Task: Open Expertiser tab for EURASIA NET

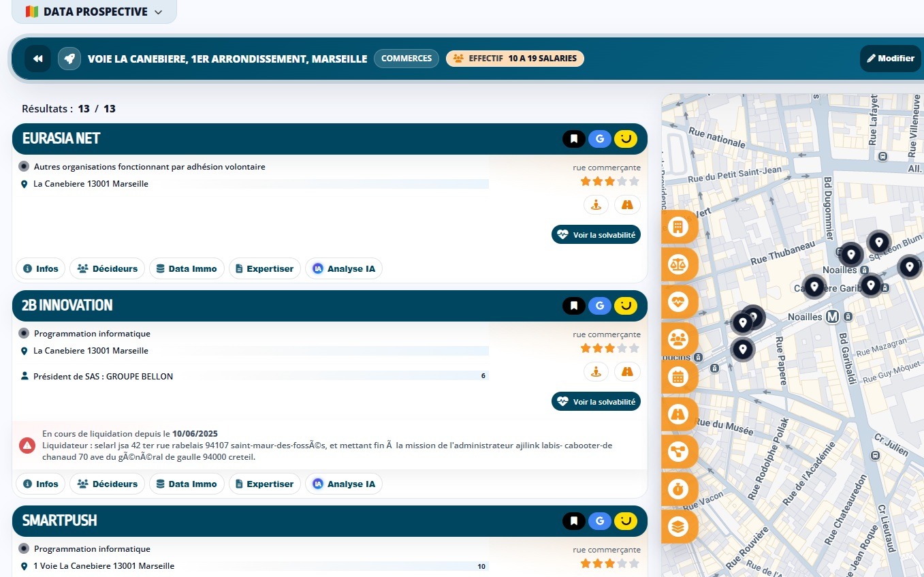Action: (264, 268)
